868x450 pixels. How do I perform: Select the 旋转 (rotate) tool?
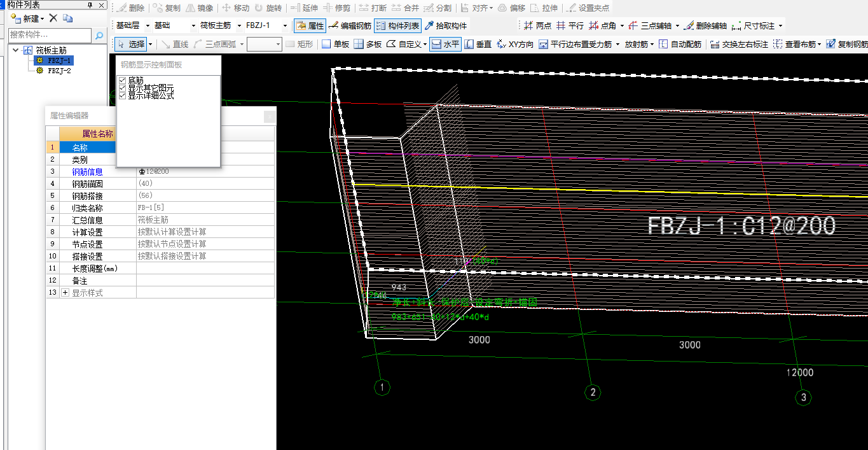pyautogui.click(x=268, y=8)
